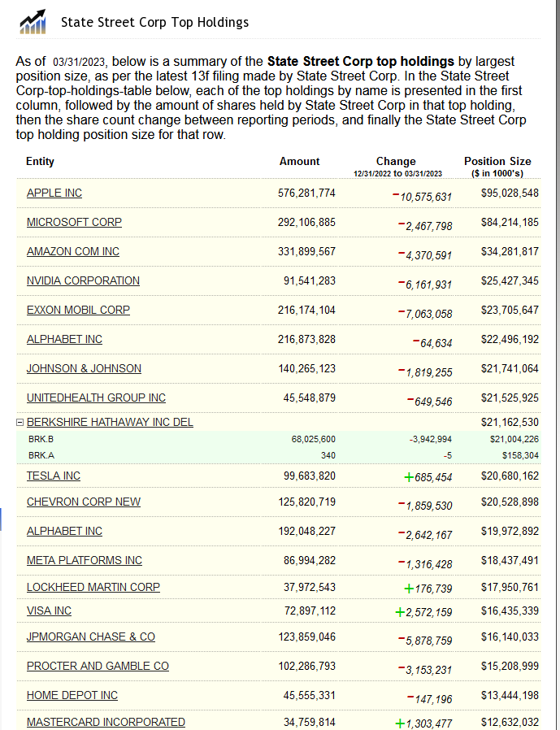Click Home Depot's amount 45,555,331

pos(310,696)
